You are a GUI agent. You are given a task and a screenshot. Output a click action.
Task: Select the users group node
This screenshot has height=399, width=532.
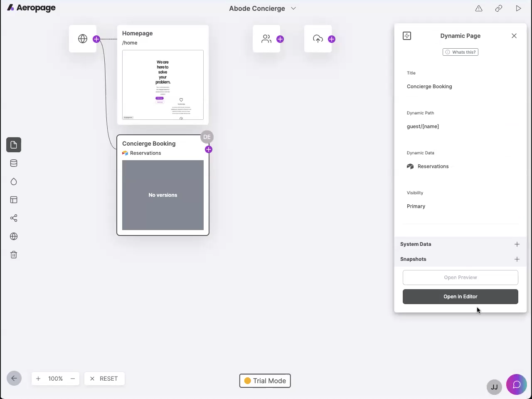(266, 39)
